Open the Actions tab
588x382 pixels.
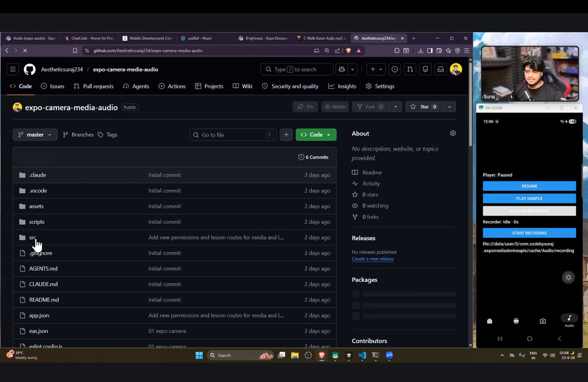click(x=172, y=86)
